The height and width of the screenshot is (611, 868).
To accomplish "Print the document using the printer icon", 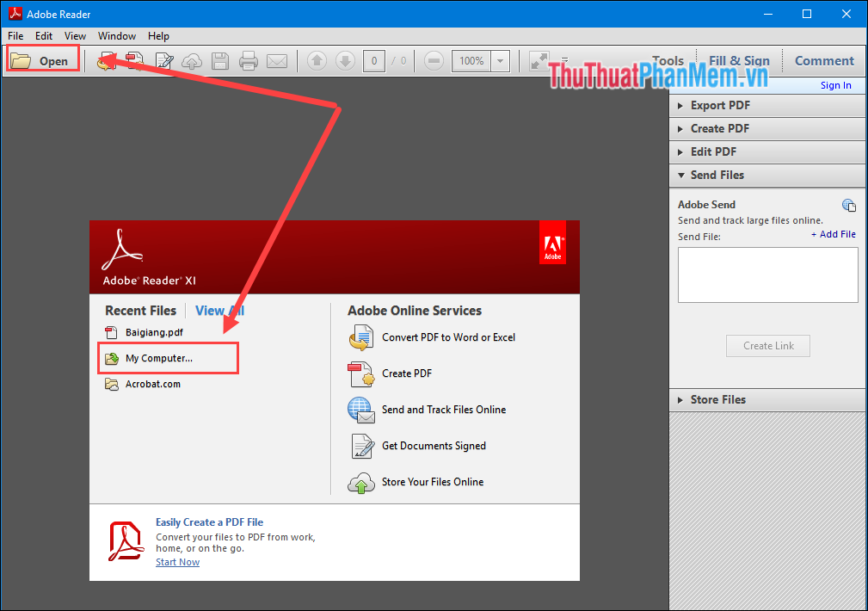I will [x=248, y=60].
